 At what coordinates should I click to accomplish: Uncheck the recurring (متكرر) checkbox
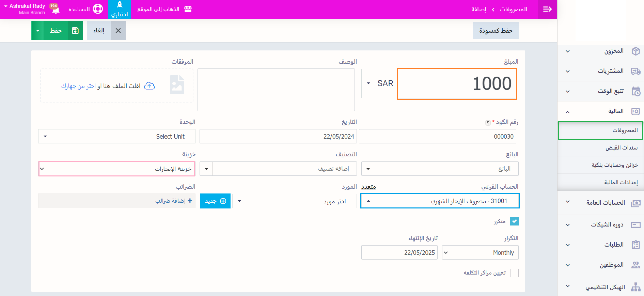point(514,221)
